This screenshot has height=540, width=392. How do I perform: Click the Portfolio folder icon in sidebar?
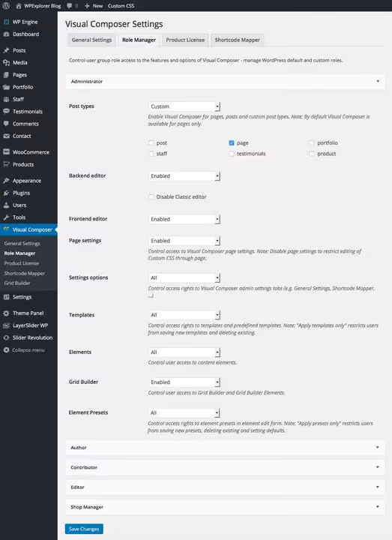click(6, 87)
